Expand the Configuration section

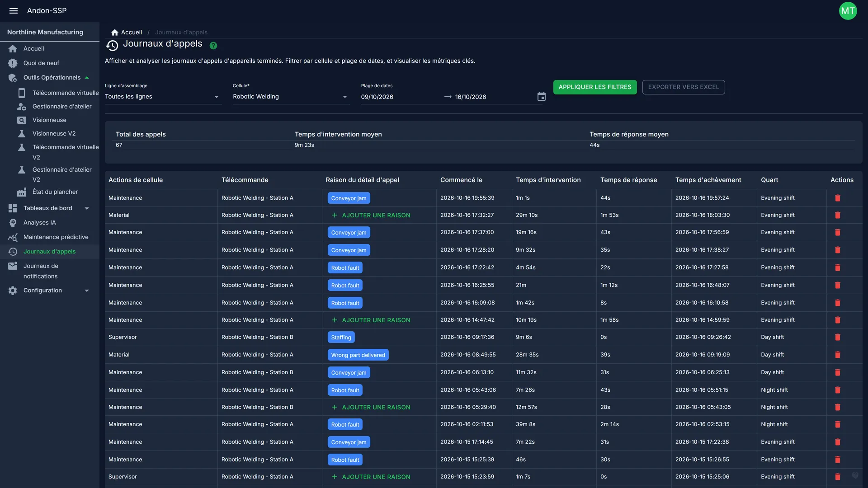50,291
